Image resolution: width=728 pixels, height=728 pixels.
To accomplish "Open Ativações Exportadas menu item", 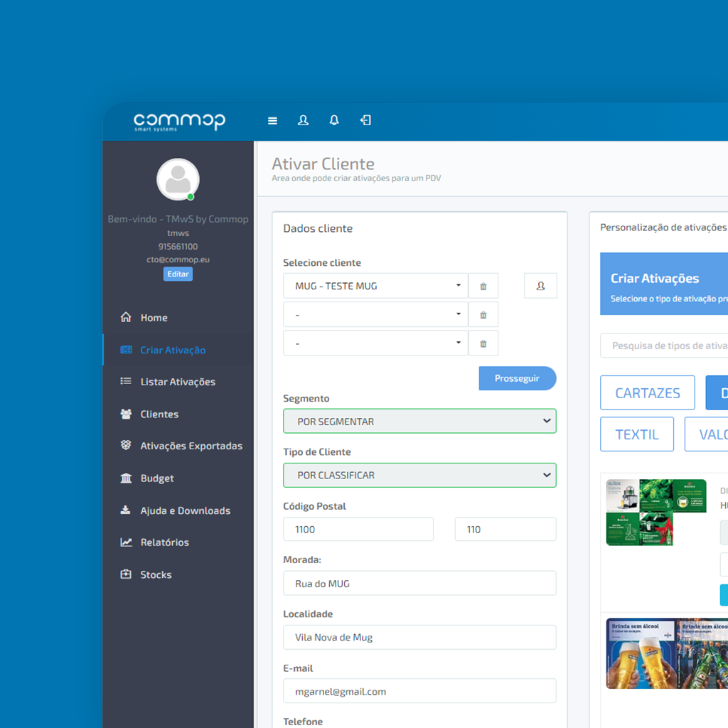I will [x=178, y=446].
